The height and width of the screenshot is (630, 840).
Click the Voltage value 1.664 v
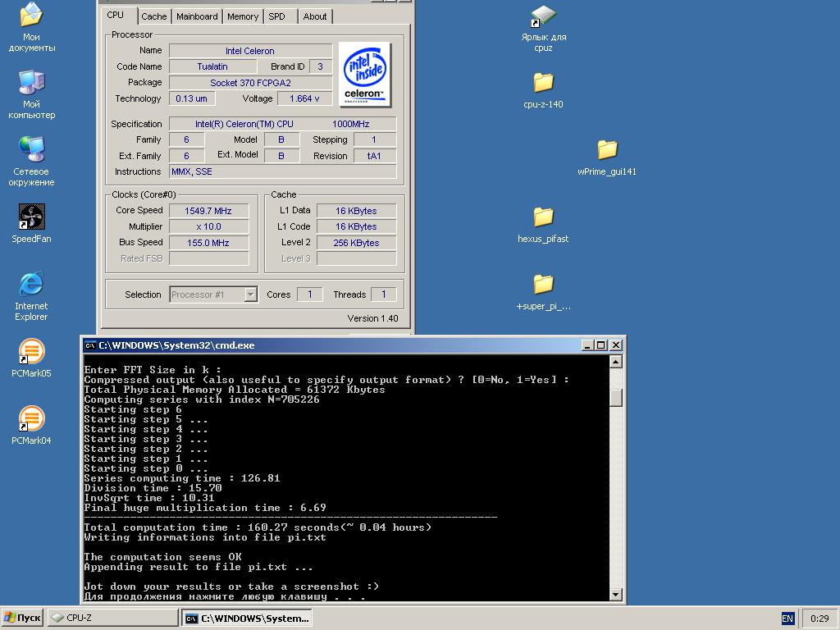[x=304, y=98]
